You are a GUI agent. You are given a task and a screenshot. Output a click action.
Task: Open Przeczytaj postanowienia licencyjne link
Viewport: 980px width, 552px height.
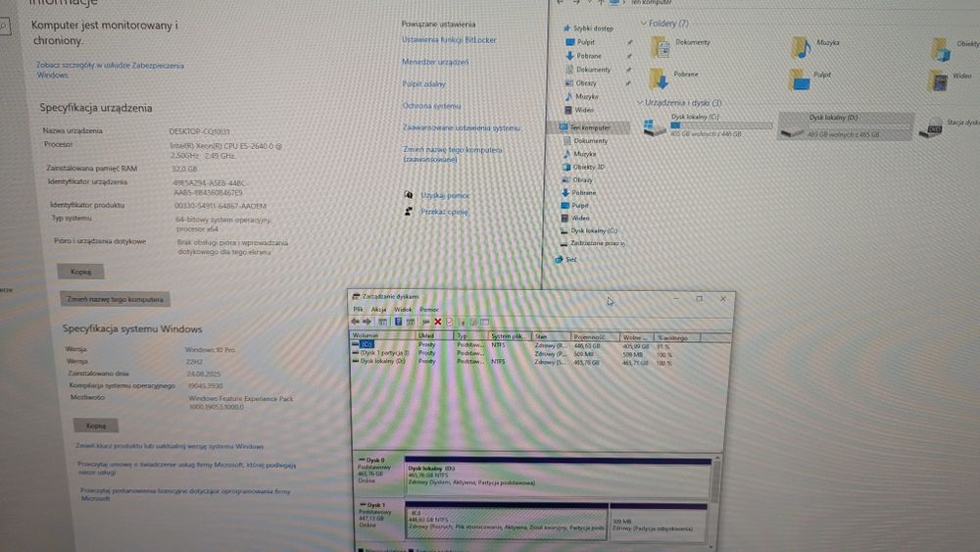pos(185,494)
